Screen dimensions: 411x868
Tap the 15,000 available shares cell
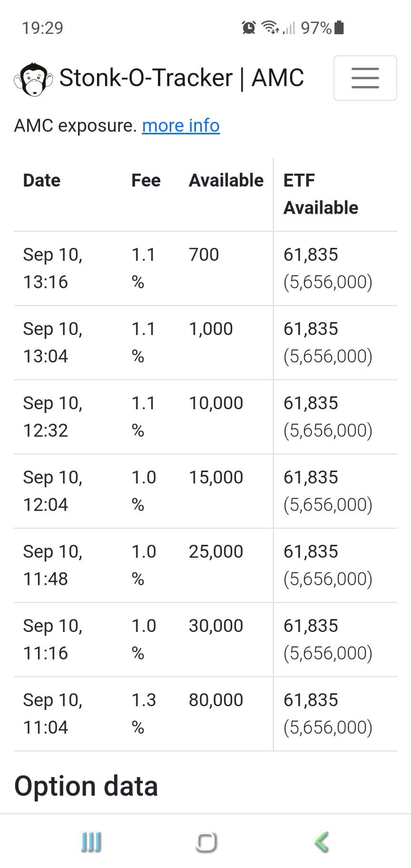216,477
